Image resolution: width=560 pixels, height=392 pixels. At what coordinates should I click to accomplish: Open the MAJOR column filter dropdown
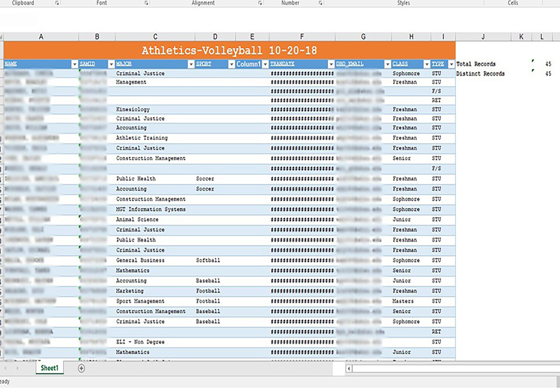(191, 64)
